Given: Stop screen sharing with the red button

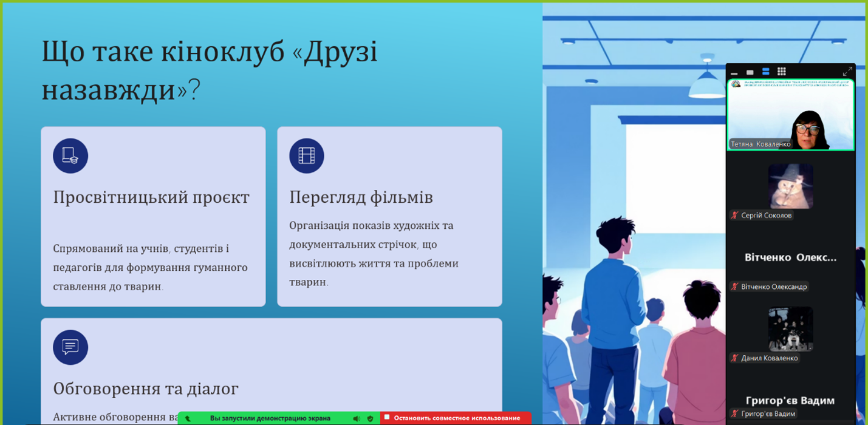Looking at the screenshot, I should point(456,418).
